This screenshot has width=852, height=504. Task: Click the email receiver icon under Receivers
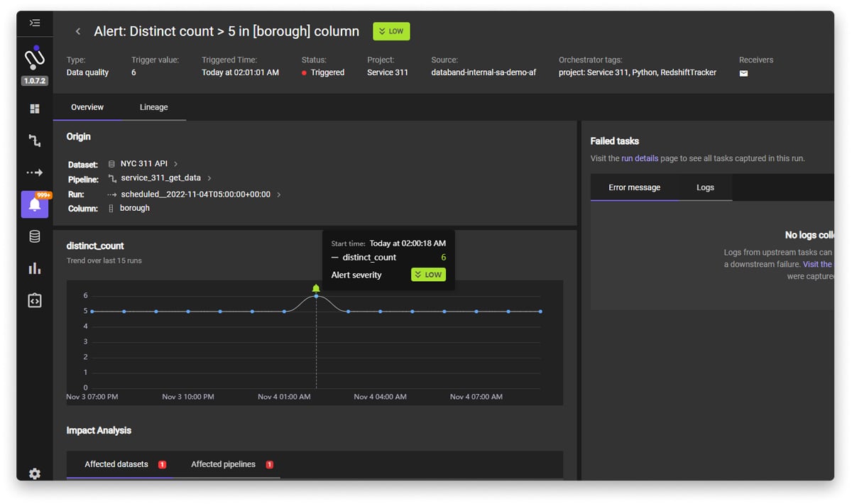[x=743, y=74]
